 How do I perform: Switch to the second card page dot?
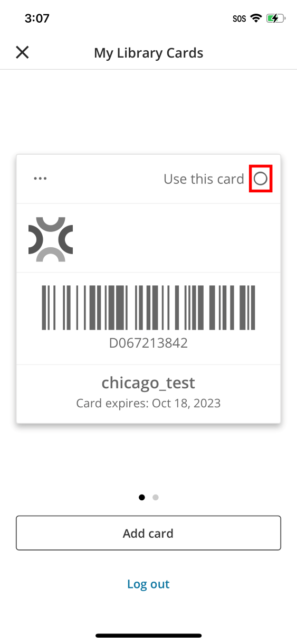click(x=156, y=497)
